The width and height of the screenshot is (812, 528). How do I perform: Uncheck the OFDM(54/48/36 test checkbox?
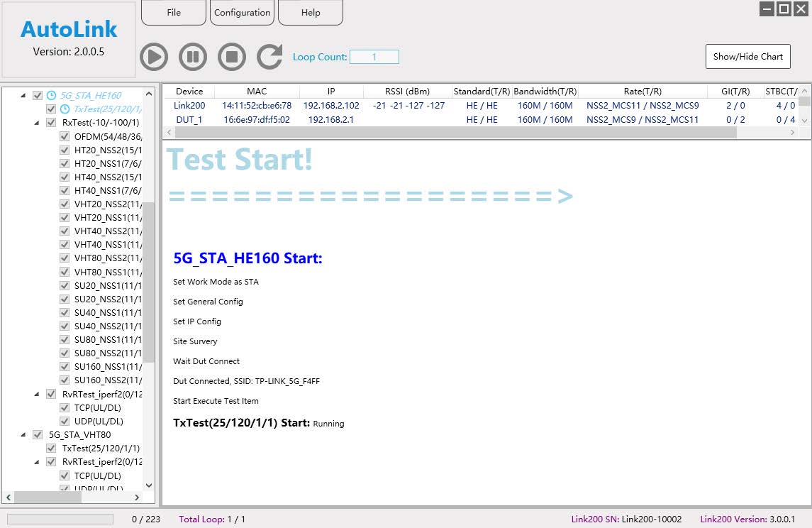65,136
